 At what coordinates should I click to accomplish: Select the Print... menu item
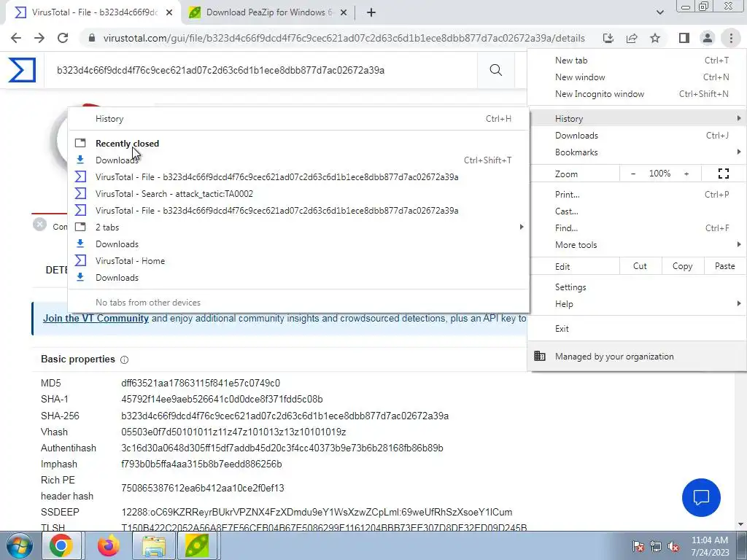click(x=637, y=194)
